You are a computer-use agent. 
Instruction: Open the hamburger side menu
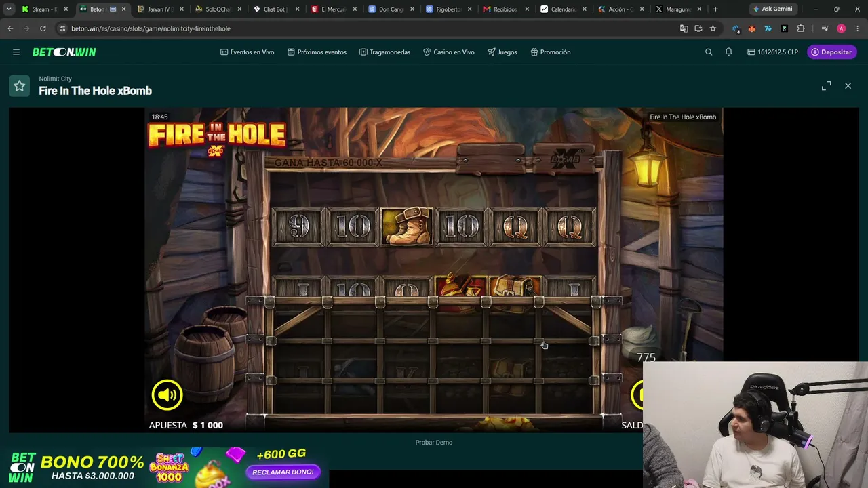[x=16, y=52]
